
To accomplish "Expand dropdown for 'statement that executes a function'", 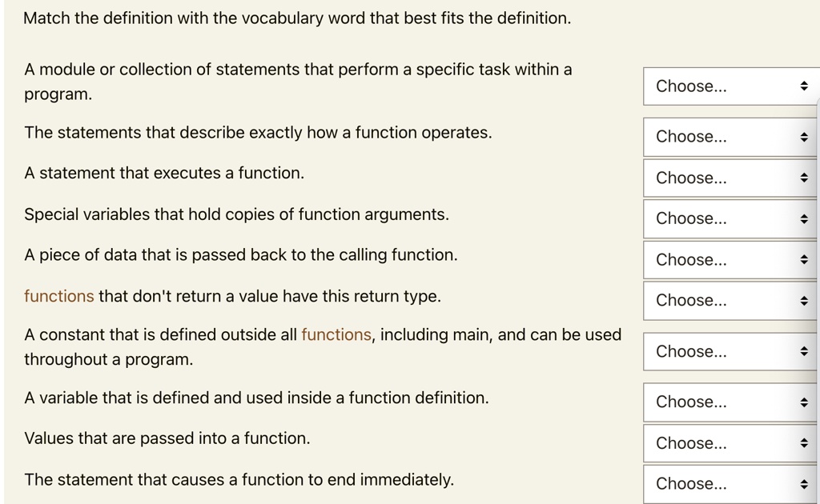I will (730, 178).
